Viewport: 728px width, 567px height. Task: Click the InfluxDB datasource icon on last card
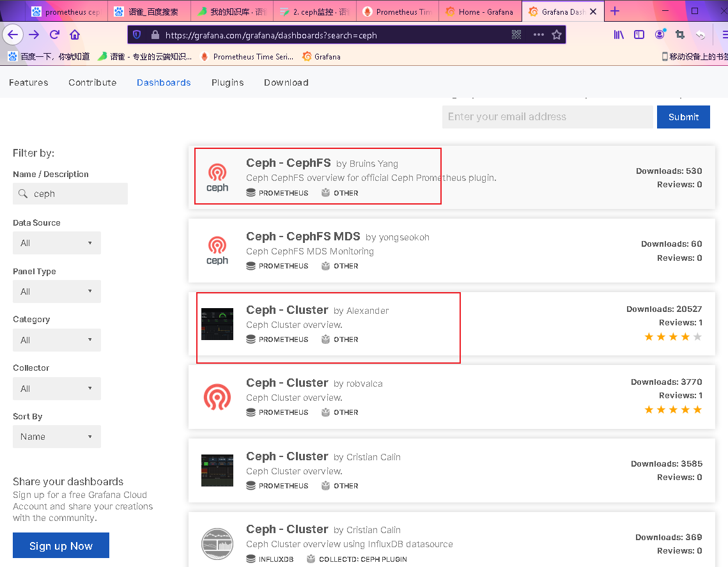(251, 559)
